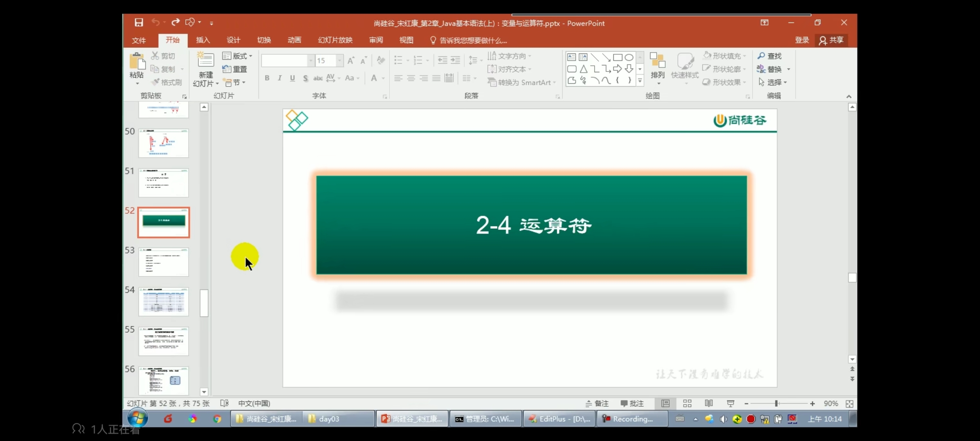Toggle Normal view button in status bar
This screenshot has height=441, width=980.
click(x=666, y=403)
